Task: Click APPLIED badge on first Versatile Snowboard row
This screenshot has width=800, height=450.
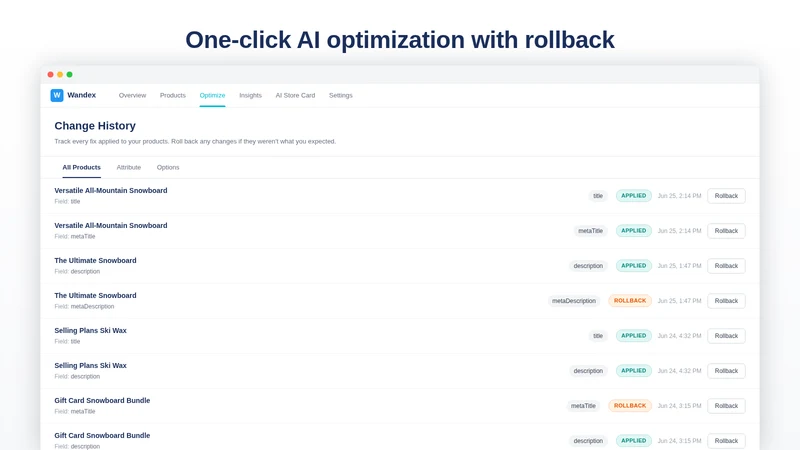Action: pos(634,196)
